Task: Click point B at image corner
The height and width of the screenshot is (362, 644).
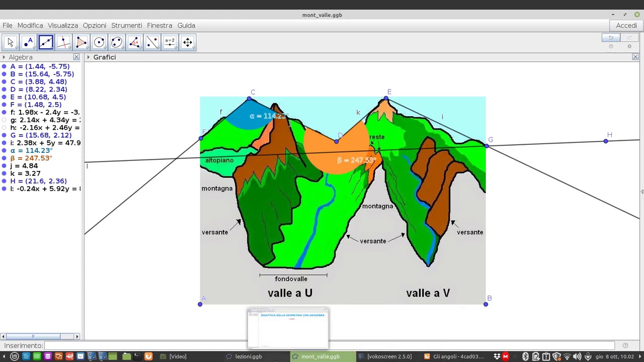Action: point(486,304)
